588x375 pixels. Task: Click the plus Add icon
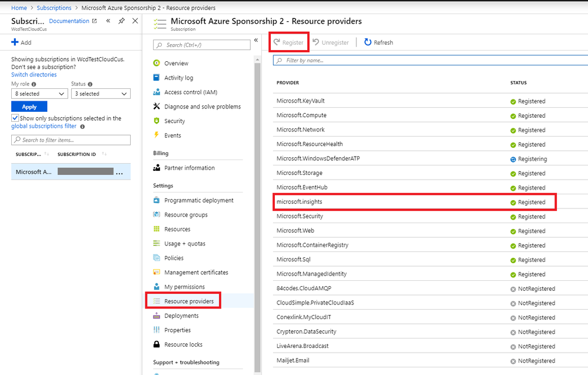(x=15, y=42)
